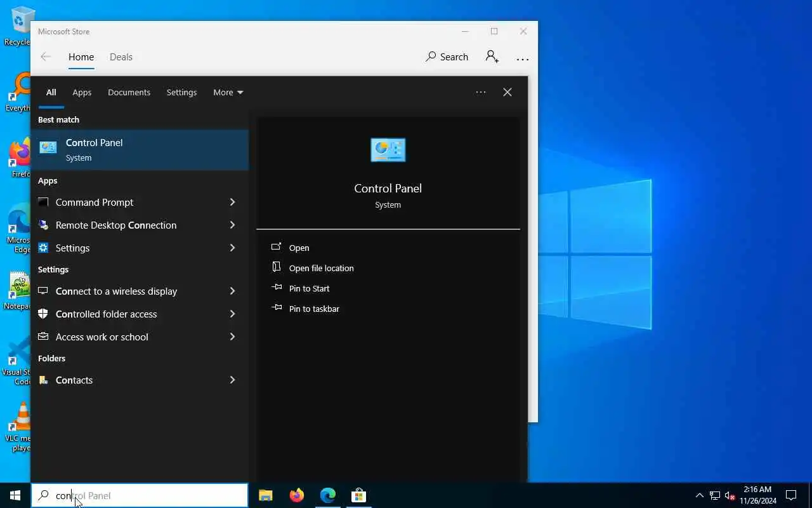Viewport: 812px width, 508px height.
Task: Click the Remote Desktop Connection icon
Action: pyautogui.click(x=43, y=225)
